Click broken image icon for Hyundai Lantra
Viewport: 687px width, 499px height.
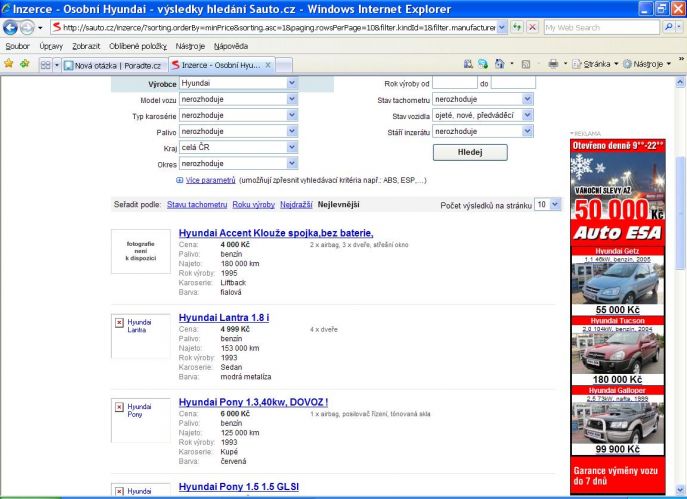[x=119, y=323]
